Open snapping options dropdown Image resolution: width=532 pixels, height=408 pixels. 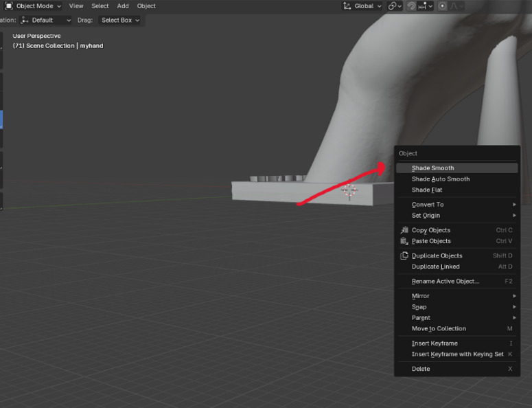tap(426, 6)
